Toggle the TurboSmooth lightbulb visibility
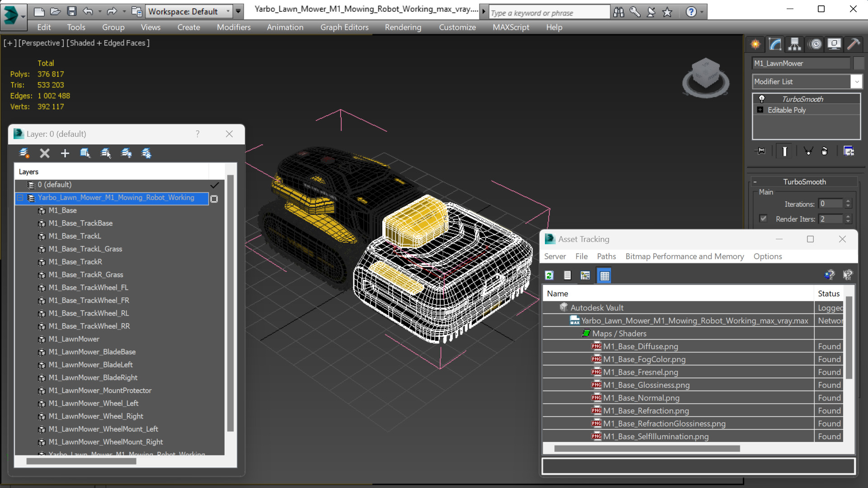This screenshot has width=868, height=488. pyautogui.click(x=762, y=99)
